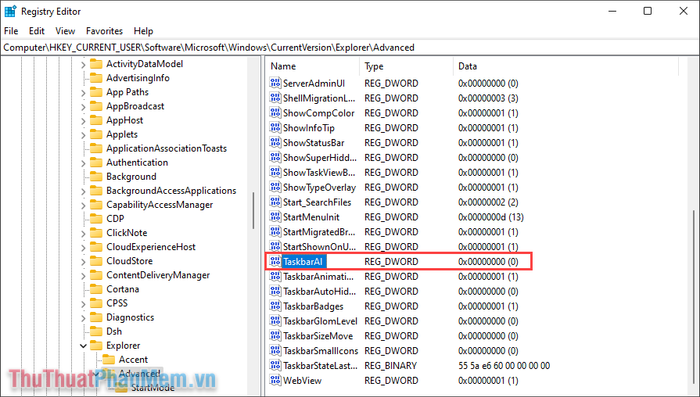Select the AppHost key
Viewport: 700px width, 397px height.
(x=124, y=120)
